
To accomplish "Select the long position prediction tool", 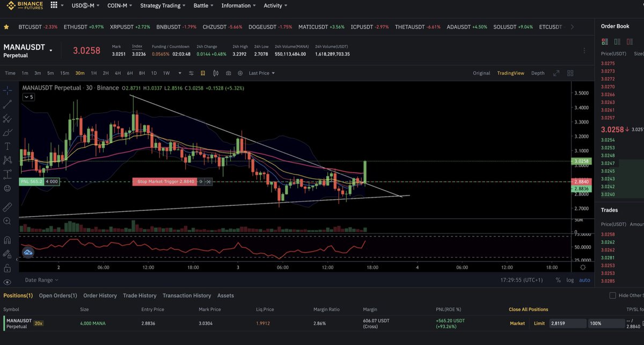I will [x=8, y=174].
